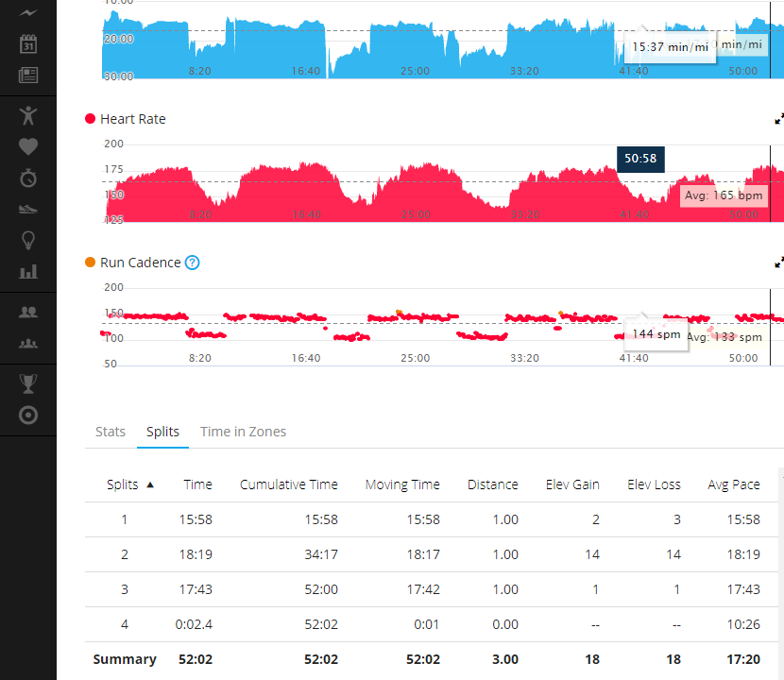Click the red Heart Rate legend dot
Viewport: 784px width, 680px height.
point(91,119)
